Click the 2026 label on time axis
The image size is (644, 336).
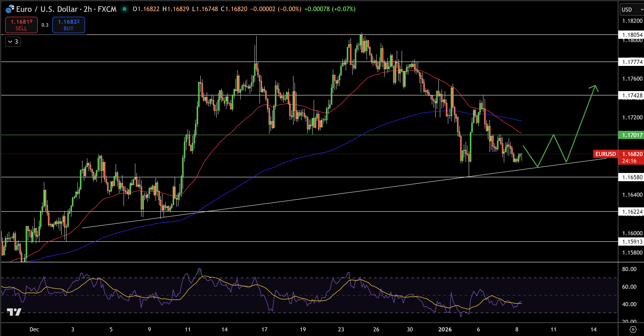point(445,329)
